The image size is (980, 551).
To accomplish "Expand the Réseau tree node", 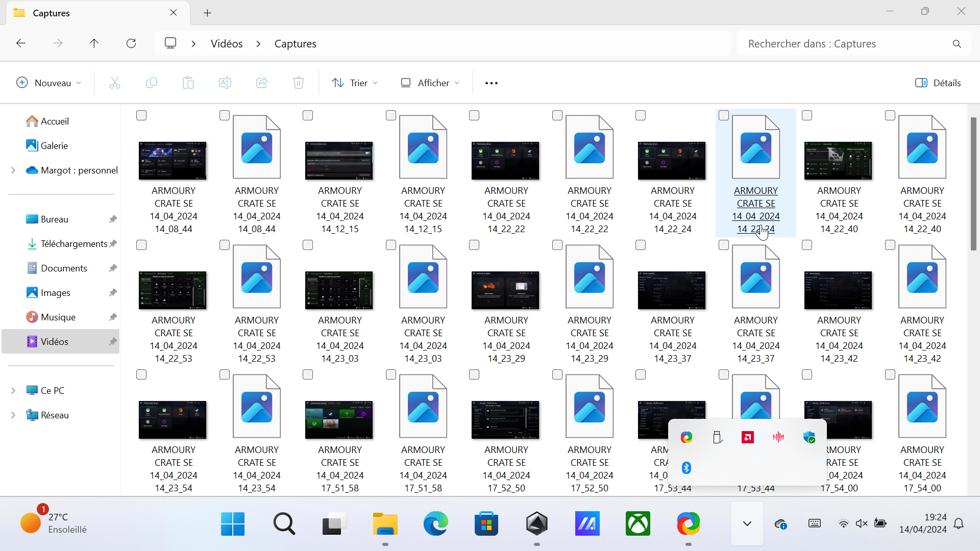I will point(13,415).
